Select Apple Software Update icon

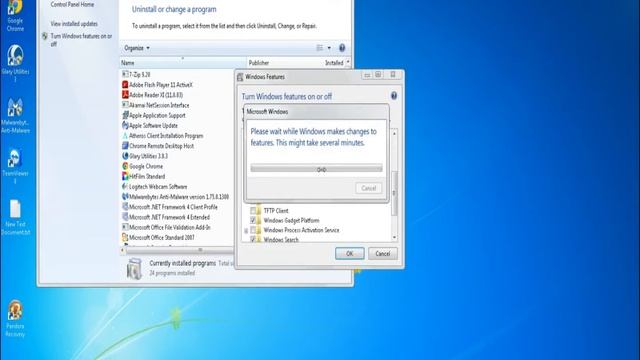(125, 125)
